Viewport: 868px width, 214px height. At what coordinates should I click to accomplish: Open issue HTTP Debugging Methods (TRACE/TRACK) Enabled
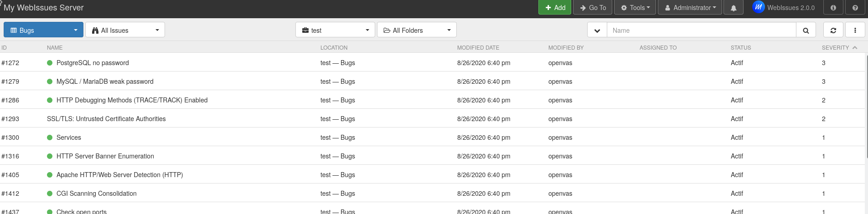point(132,100)
